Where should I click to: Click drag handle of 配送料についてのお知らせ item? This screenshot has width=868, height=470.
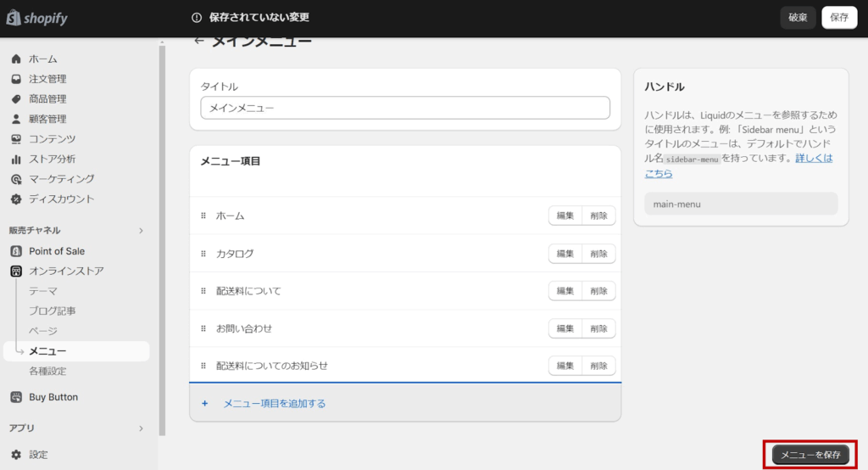[203, 366]
